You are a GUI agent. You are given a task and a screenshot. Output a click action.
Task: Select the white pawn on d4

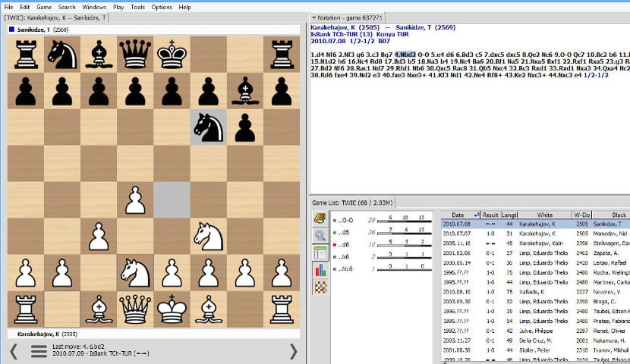click(x=135, y=200)
